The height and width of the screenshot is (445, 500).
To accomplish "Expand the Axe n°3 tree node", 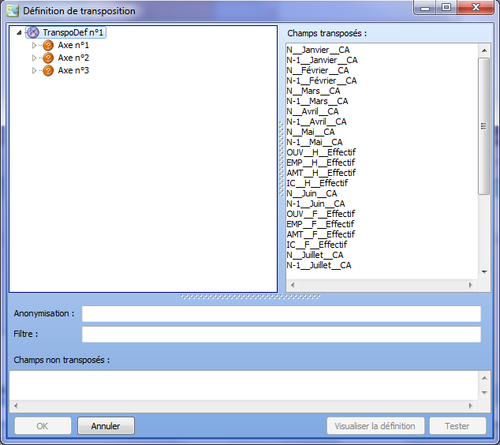I will 34,71.
